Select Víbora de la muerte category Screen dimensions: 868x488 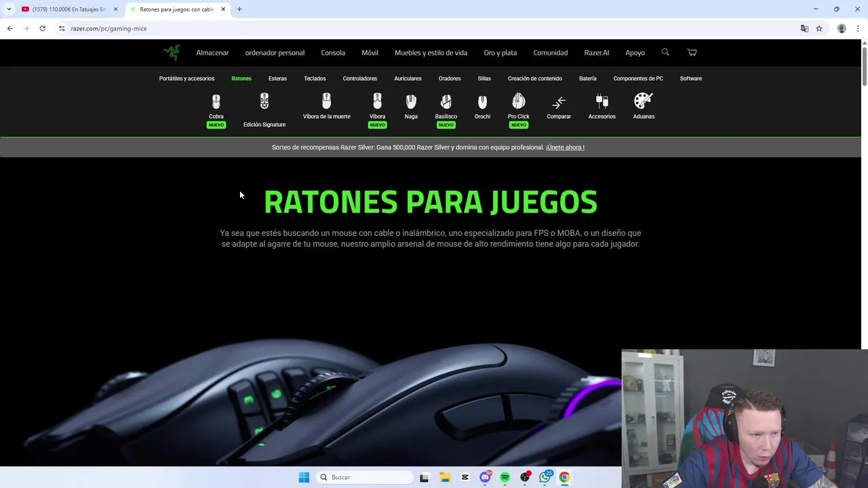coord(326,106)
